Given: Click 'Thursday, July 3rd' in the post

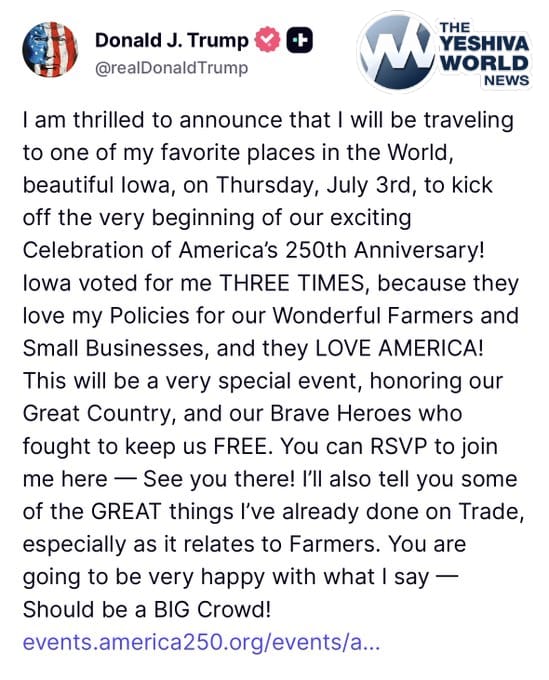Looking at the screenshot, I should point(313,186).
